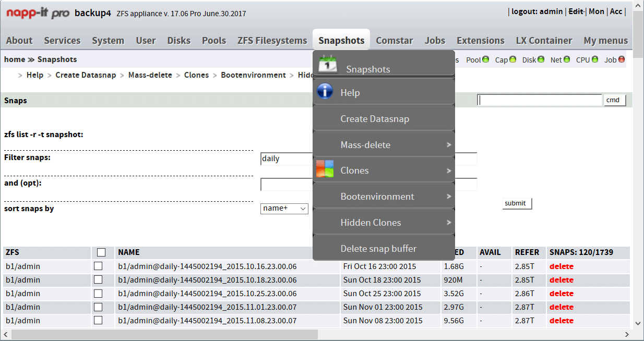Open the Comstar menu
The image size is (644, 341).
395,41
